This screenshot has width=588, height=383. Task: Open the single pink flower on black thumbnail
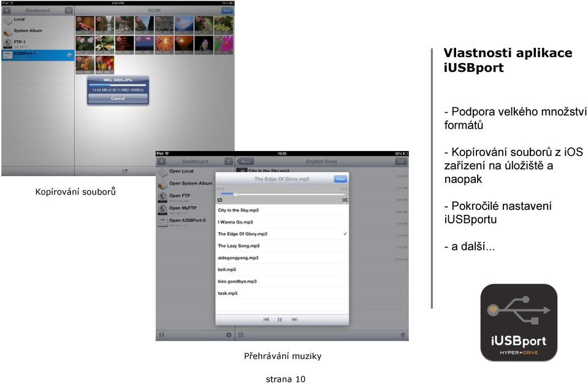tap(204, 45)
